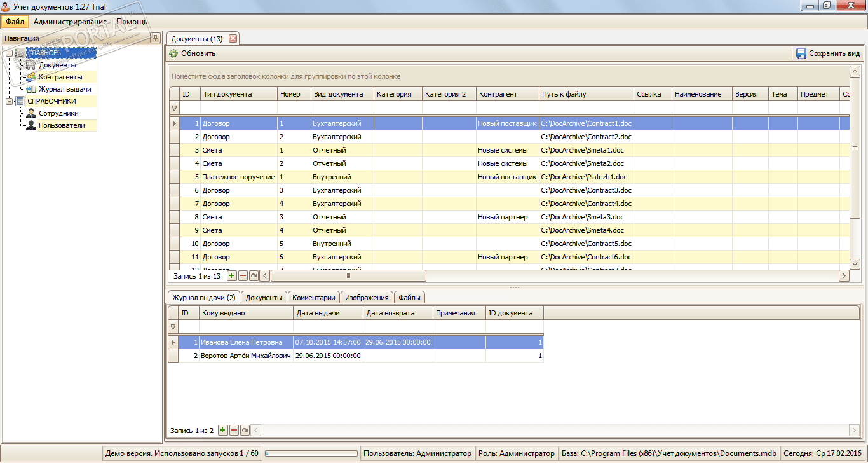Click the blue floppy disk save icon

point(801,53)
